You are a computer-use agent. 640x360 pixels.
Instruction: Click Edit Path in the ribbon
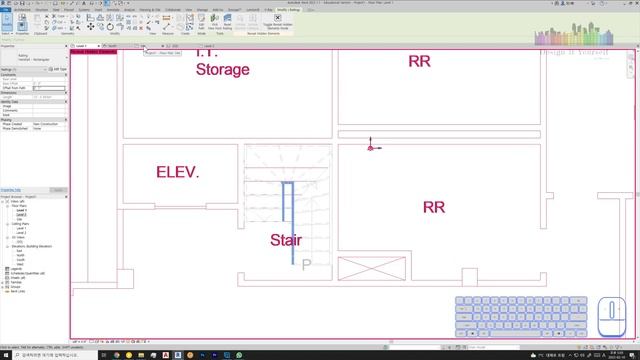point(201,22)
